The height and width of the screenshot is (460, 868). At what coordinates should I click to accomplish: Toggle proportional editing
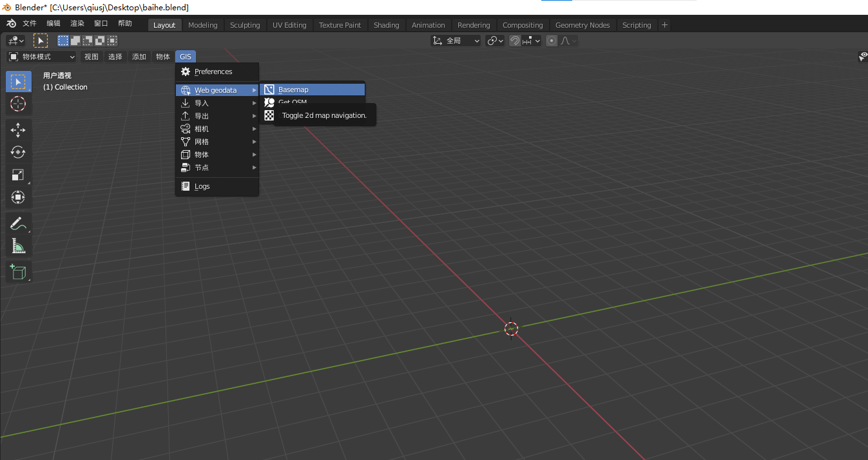[x=552, y=41]
